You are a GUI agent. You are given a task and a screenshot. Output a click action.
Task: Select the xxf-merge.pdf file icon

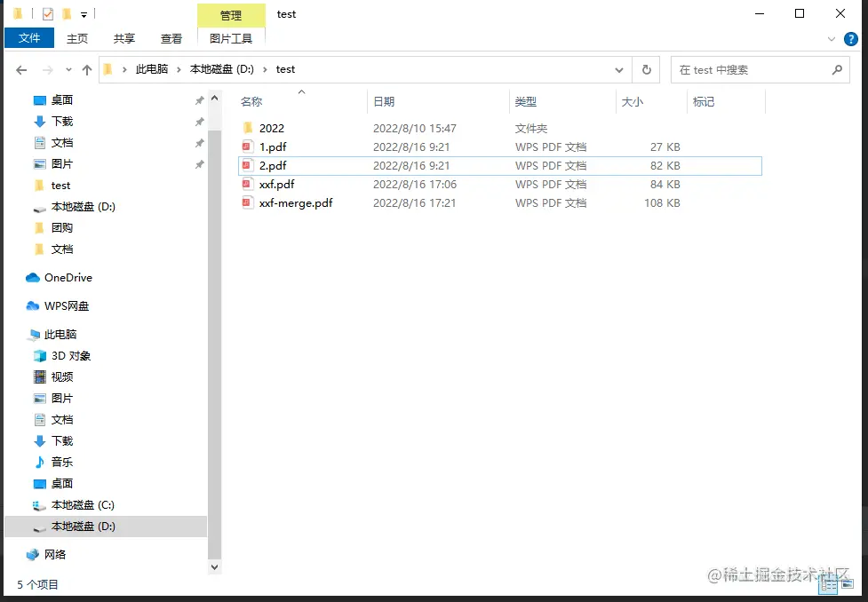click(x=248, y=202)
